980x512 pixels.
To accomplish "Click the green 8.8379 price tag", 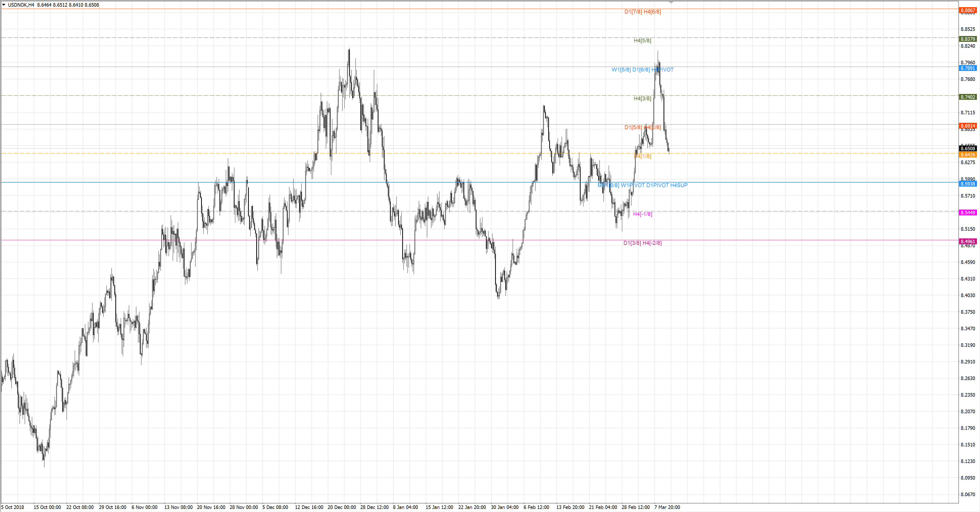I will 967,39.
